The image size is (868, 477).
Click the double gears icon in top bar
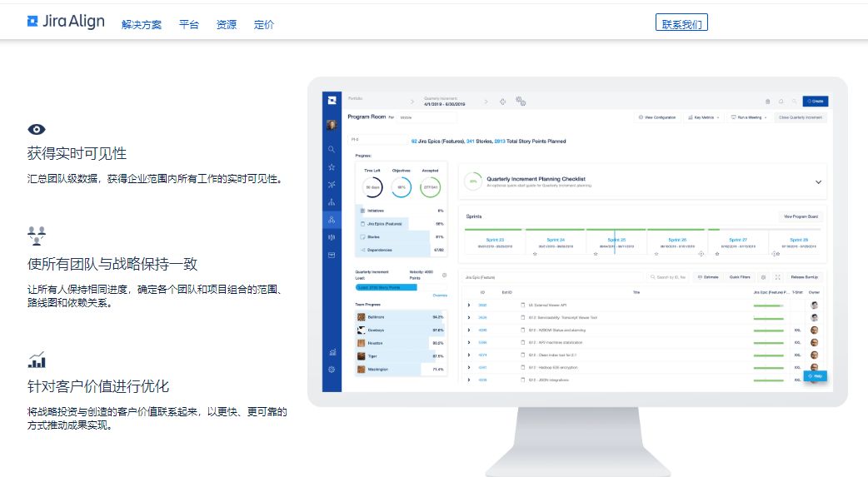tap(521, 101)
